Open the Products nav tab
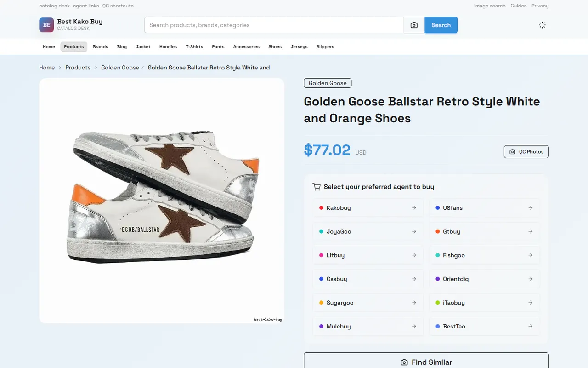Screen dimensions: 588x368 click(74, 46)
